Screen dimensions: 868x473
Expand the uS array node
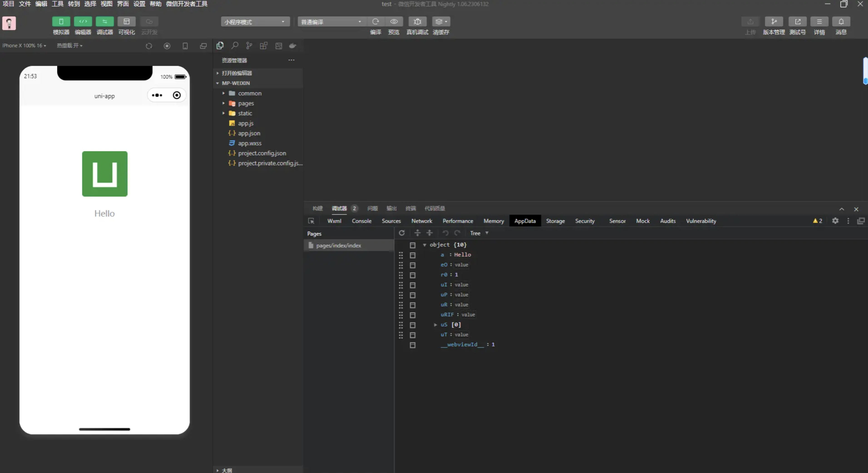435,325
